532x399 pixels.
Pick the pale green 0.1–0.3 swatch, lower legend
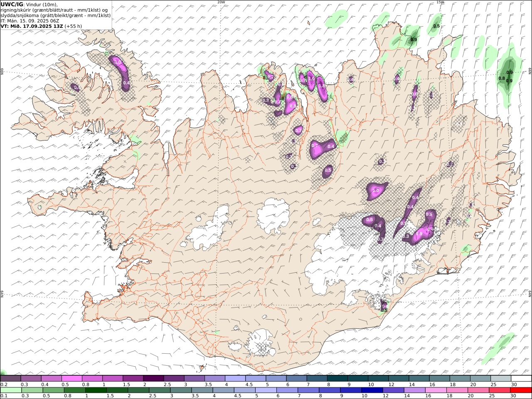coord(10,390)
